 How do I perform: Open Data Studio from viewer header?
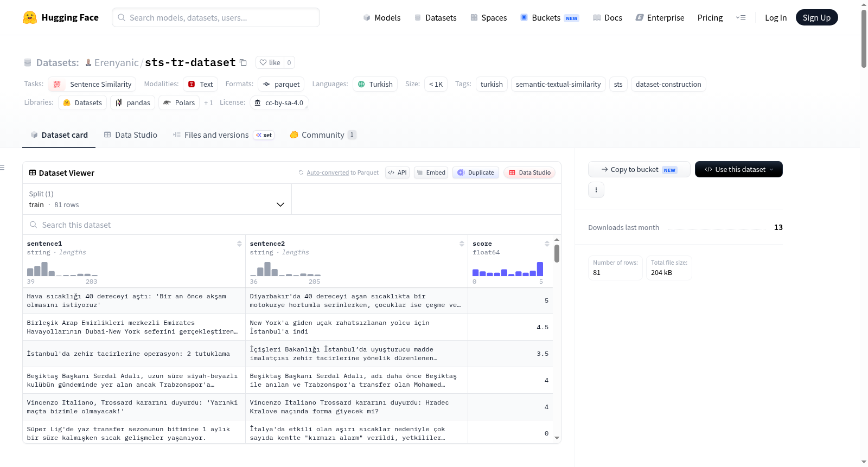[x=529, y=172]
